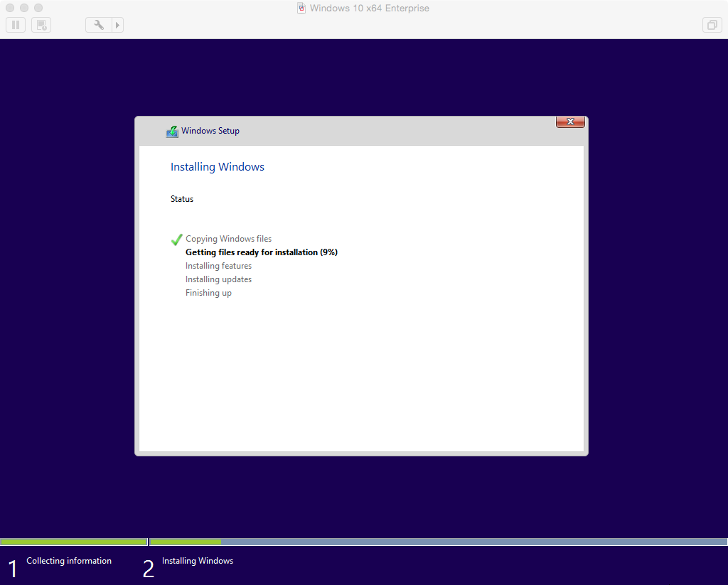Pause the virtual machine
The height and width of the screenshot is (585, 728).
(x=16, y=25)
